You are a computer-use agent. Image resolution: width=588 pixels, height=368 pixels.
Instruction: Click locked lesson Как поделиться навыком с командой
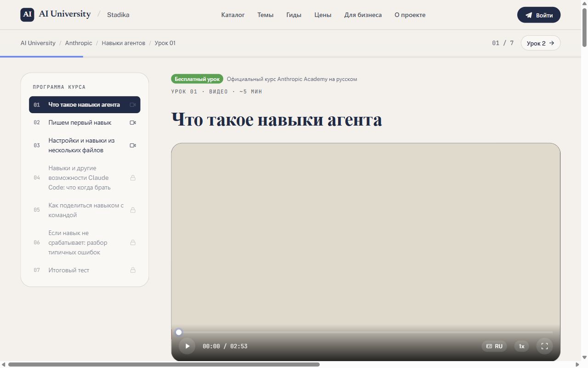pyautogui.click(x=85, y=210)
